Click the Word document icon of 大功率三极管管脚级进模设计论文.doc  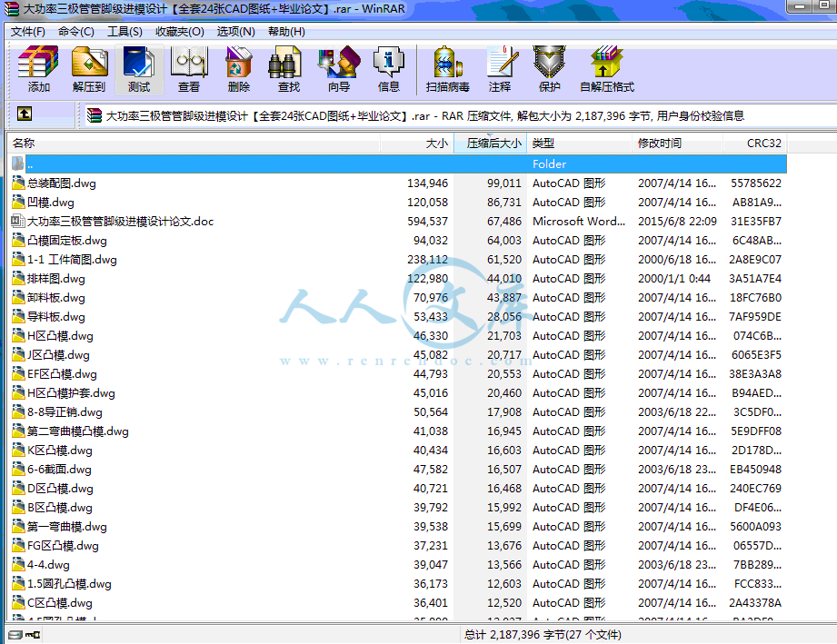pyautogui.click(x=18, y=221)
